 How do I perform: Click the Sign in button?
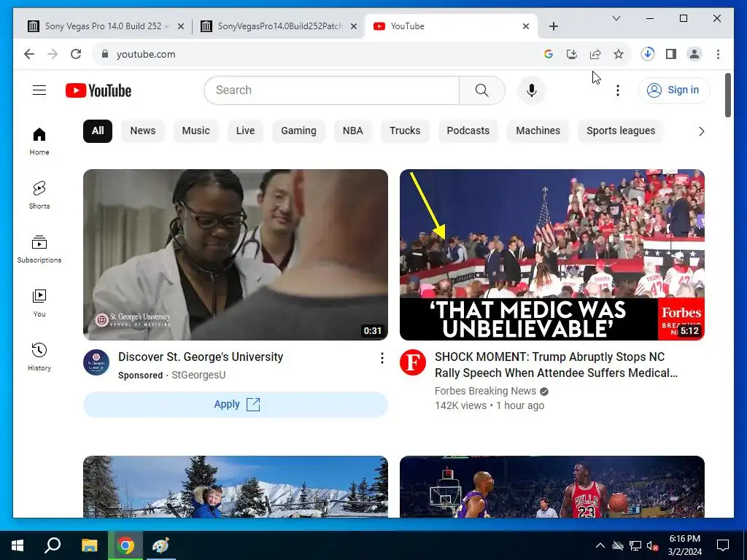674,90
